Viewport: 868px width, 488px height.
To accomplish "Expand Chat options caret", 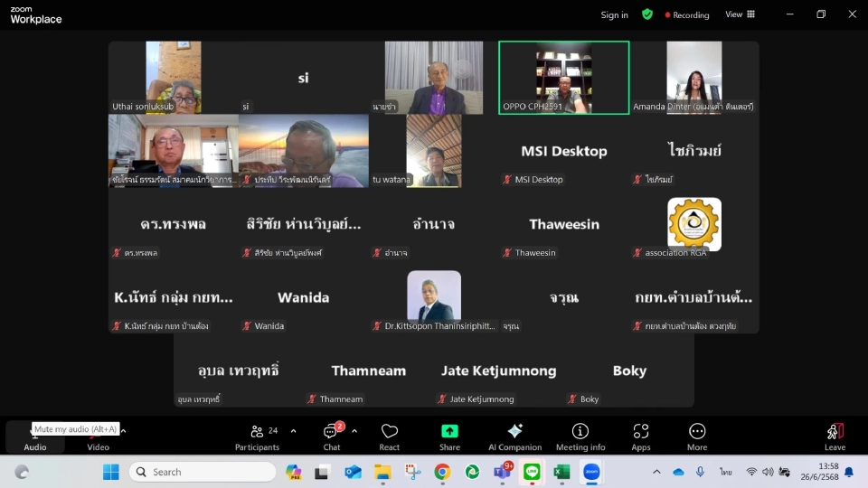I will click(x=354, y=431).
